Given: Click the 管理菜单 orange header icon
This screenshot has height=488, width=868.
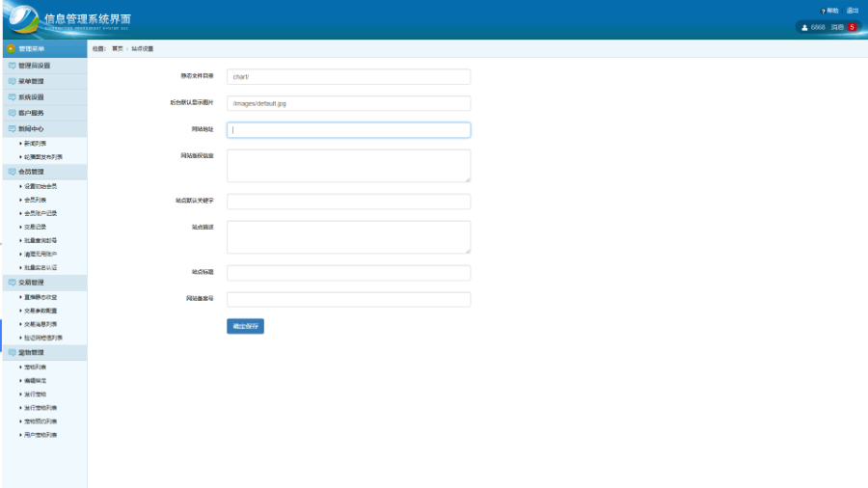Looking at the screenshot, I should (11, 48).
